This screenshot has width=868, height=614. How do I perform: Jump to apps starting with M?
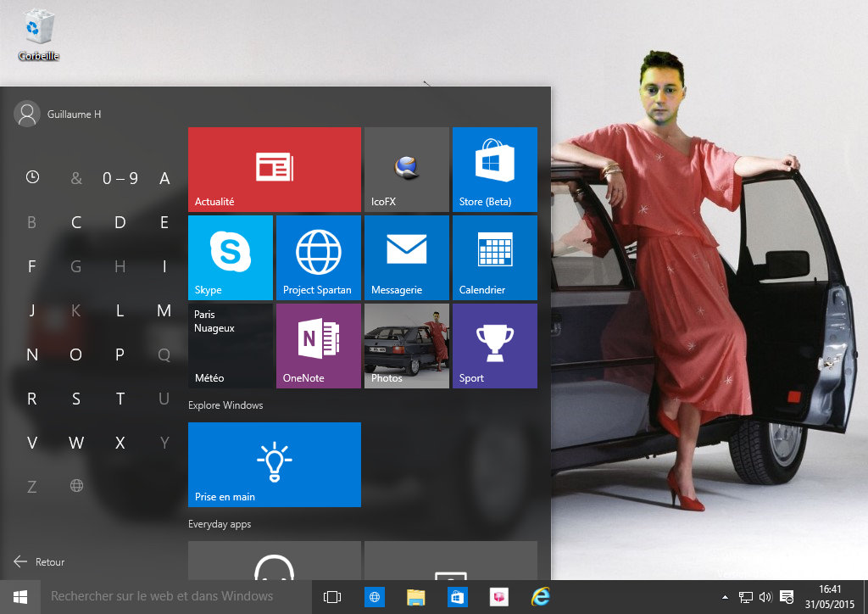tap(164, 310)
